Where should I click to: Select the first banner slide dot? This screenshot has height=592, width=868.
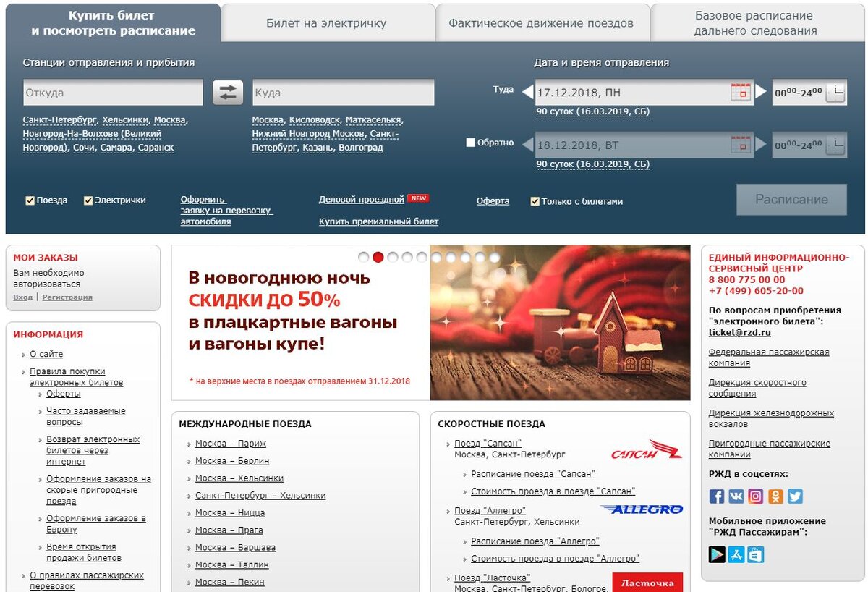coord(364,257)
